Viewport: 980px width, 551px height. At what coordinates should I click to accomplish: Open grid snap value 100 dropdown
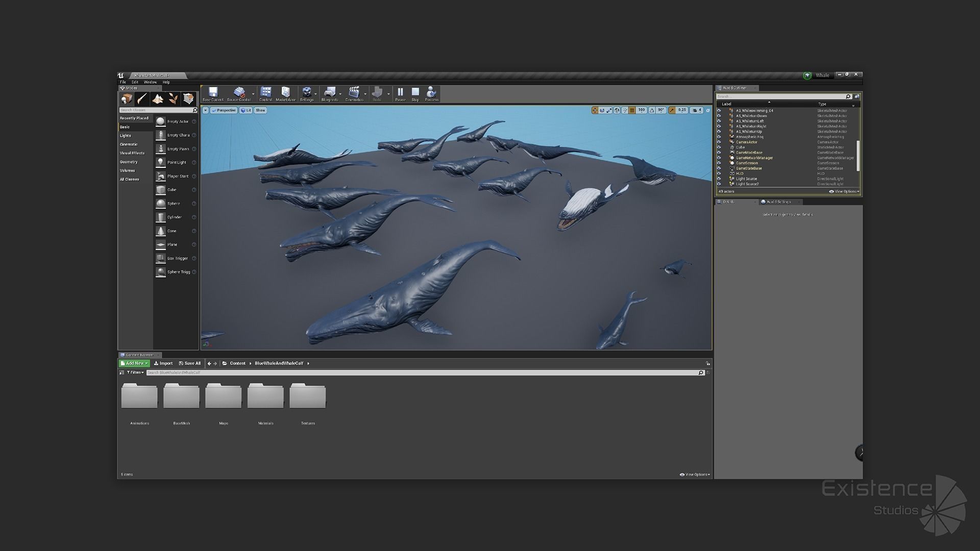tap(641, 110)
